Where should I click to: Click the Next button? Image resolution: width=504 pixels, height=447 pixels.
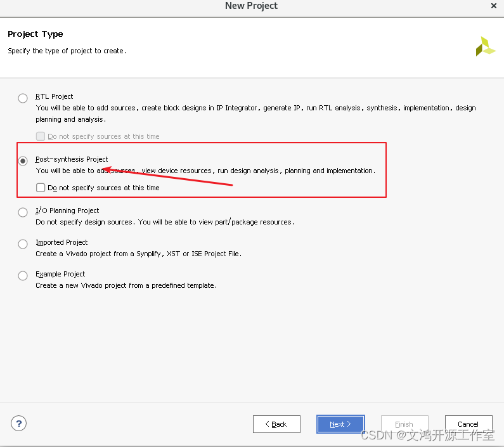[340, 424]
